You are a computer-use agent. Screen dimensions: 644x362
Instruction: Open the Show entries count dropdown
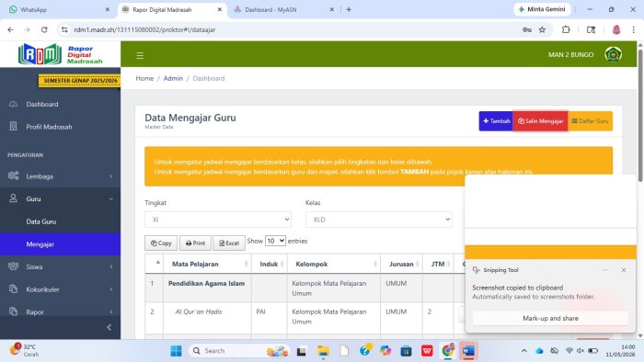click(x=275, y=241)
